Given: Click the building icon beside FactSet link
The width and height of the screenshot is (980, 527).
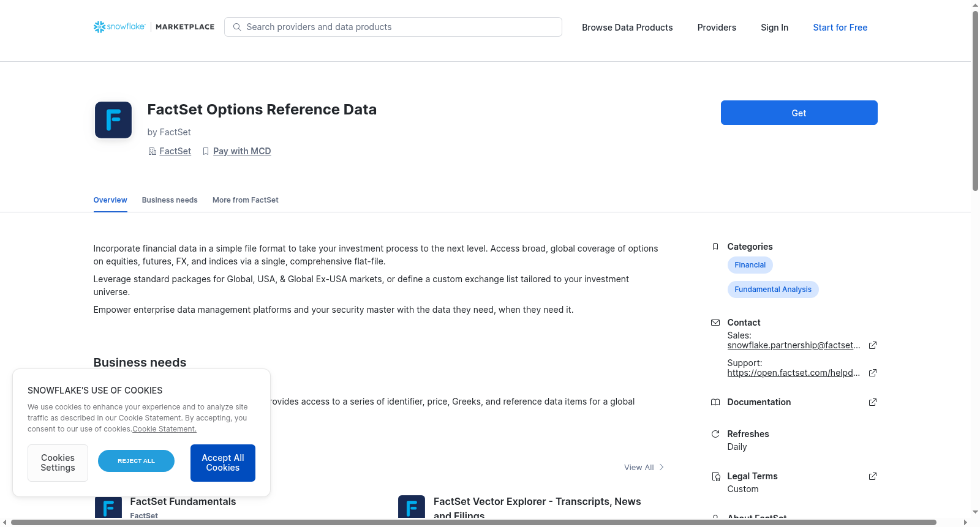Looking at the screenshot, I should pos(153,151).
